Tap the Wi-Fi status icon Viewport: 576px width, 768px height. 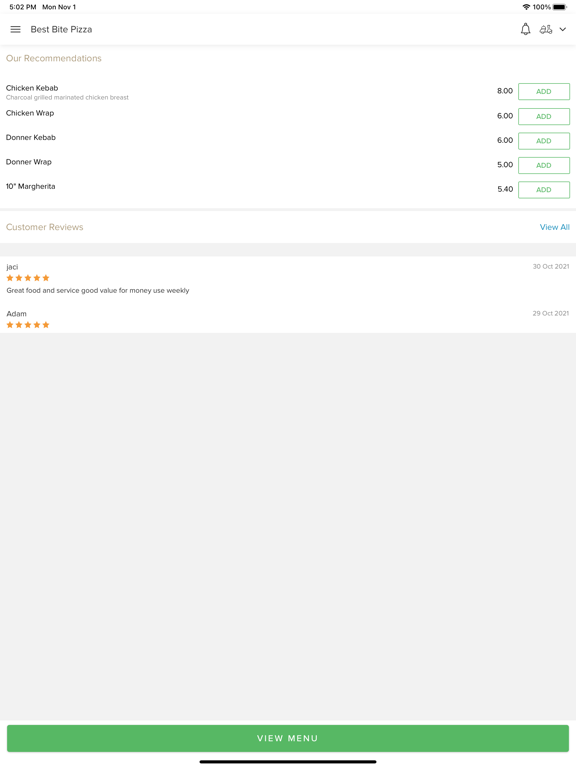(x=527, y=7)
